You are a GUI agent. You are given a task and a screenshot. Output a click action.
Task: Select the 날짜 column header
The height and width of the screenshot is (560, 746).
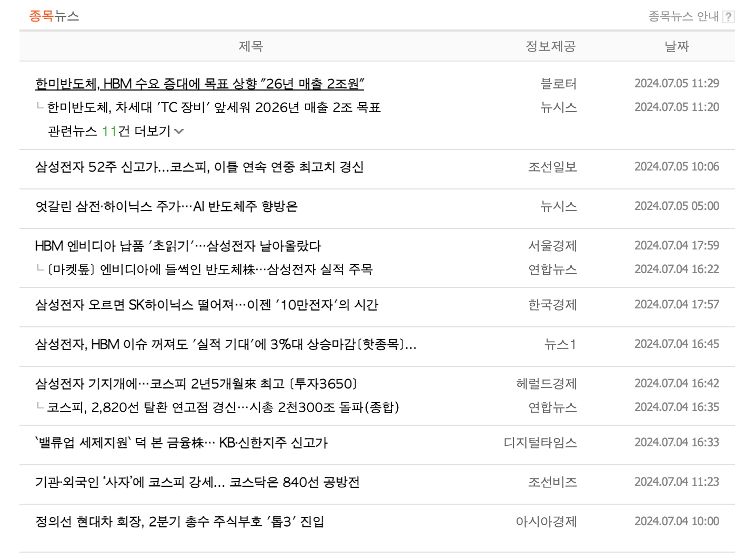[x=675, y=46]
